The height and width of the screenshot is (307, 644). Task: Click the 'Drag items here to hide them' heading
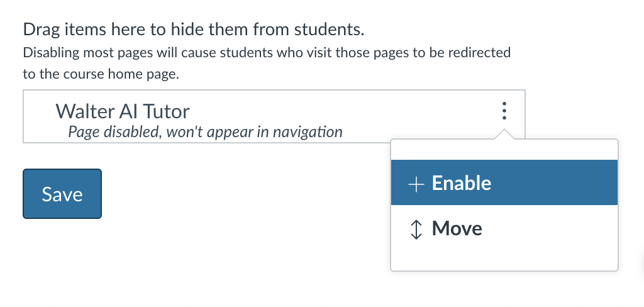point(194,30)
